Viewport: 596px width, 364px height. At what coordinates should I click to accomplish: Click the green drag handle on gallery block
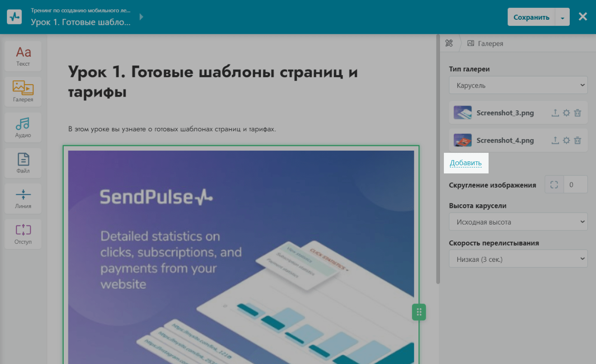pos(419,312)
